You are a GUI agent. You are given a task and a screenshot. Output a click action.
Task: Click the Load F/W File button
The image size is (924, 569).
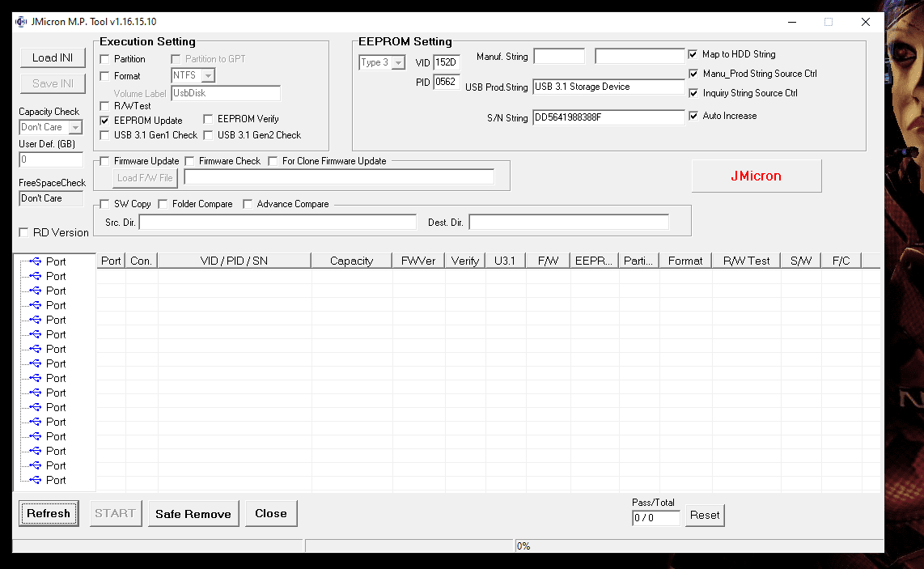(145, 178)
